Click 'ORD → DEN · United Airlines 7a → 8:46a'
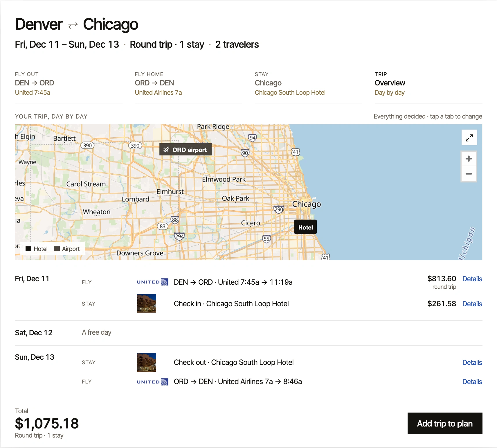Image resolution: width=497 pixels, height=448 pixels. click(238, 381)
